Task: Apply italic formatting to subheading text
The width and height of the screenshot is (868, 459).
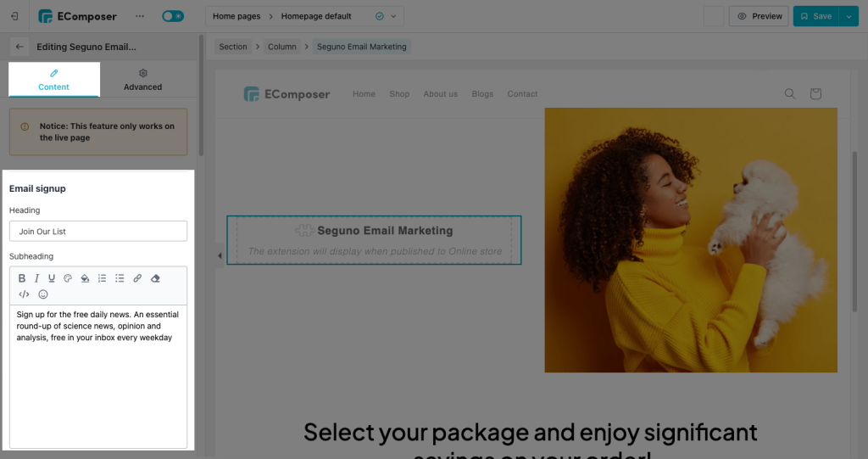Action: [36, 278]
